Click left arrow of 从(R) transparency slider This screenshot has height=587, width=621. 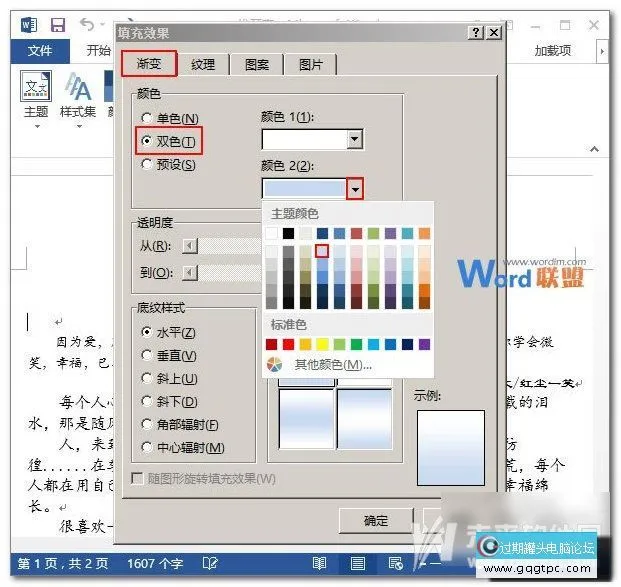[x=190, y=246]
